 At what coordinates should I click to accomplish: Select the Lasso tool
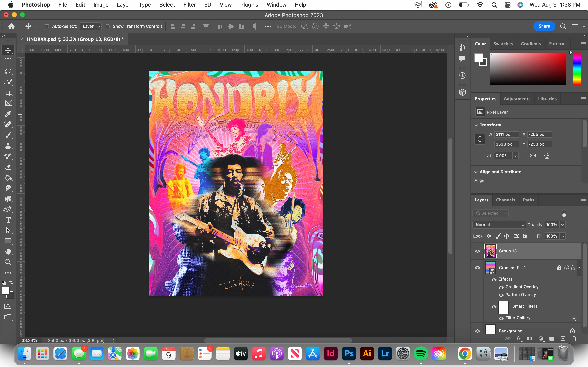pos(8,72)
